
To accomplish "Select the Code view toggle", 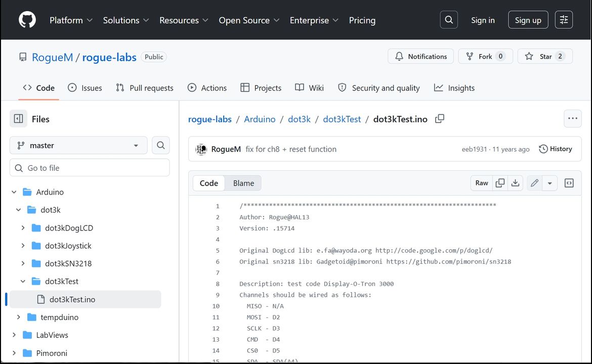I will pyautogui.click(x=209, y=183).
